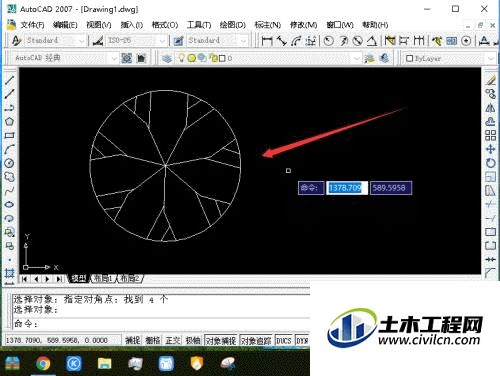
Task: Toggle 对象捕捉 object snap in status bar
Action: pyautogui.click(x=221, y=340)
